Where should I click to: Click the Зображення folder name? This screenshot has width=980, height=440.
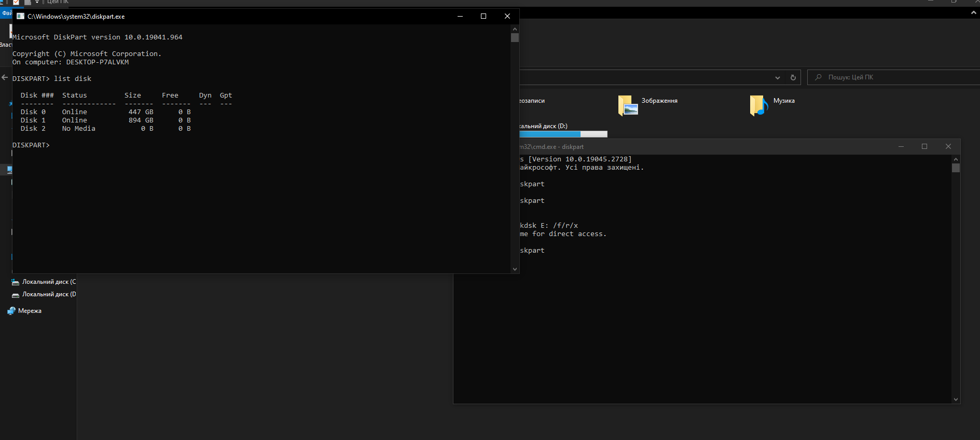tap(659, 101)
